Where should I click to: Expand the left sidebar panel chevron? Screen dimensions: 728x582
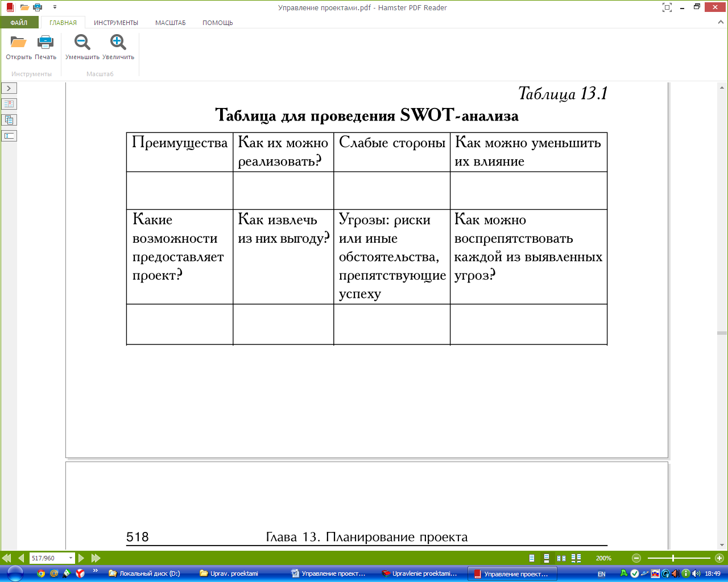[9, 88]
